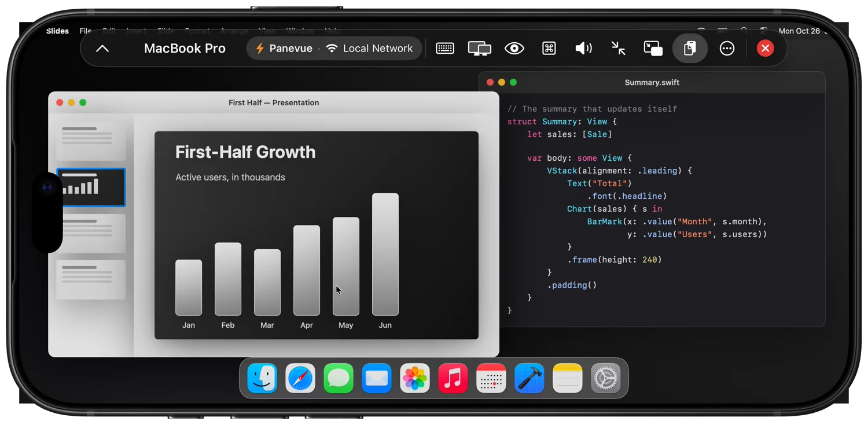Click the green zoom button in Presentation window

point(83,102)
